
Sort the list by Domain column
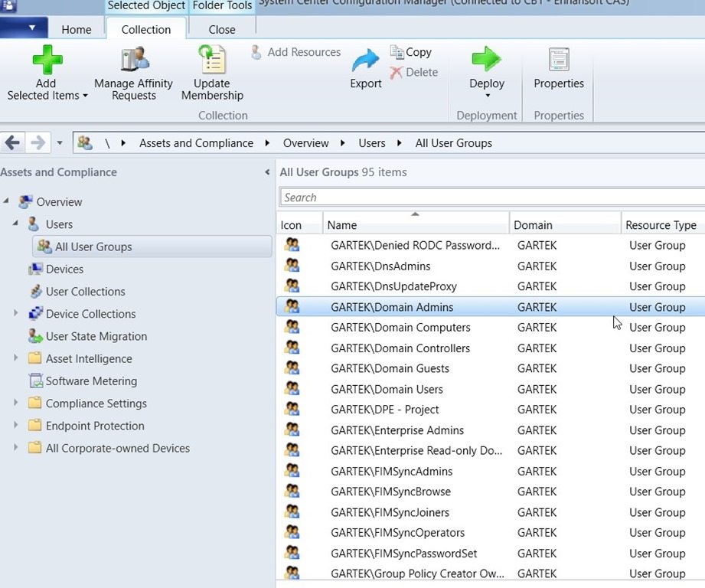pyautogui.click(x=565, y=224)
